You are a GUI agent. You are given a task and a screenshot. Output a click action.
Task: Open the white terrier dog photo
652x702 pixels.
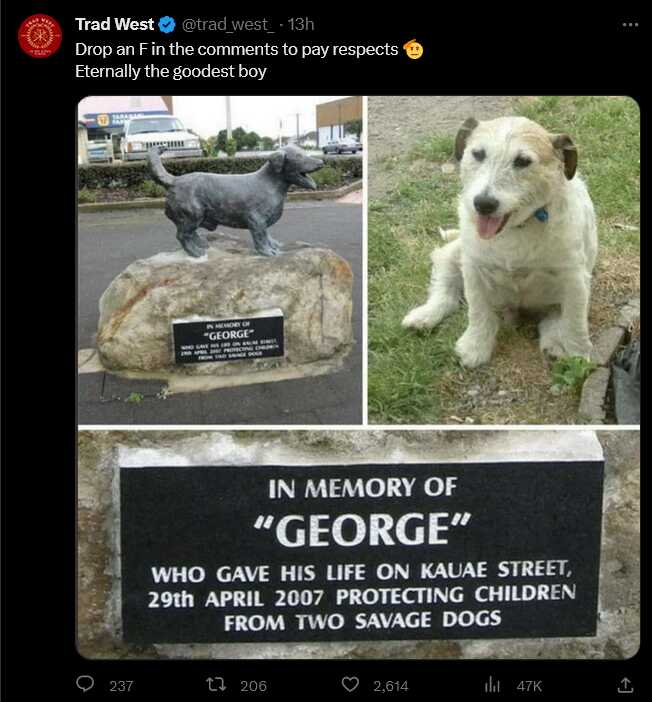(504, 260)
